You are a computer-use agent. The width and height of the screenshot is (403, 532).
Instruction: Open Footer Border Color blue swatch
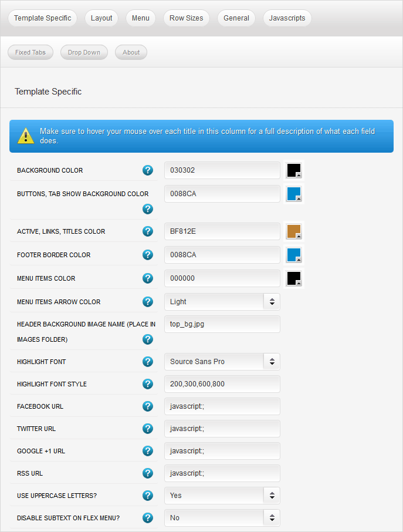tap(294, 255)
